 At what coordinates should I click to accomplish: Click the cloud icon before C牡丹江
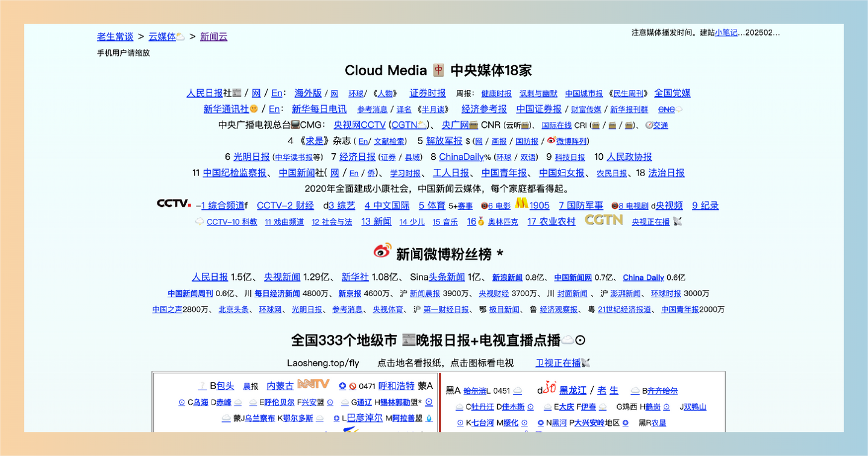(460, 407)
